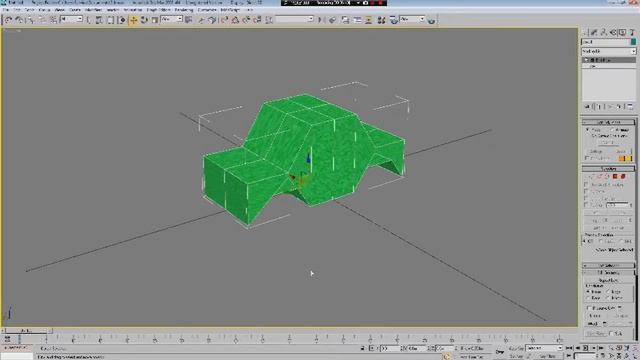Click the Rectangular Selection Region icon
This screenshot has width=640, height=360.
click(110, 20)
